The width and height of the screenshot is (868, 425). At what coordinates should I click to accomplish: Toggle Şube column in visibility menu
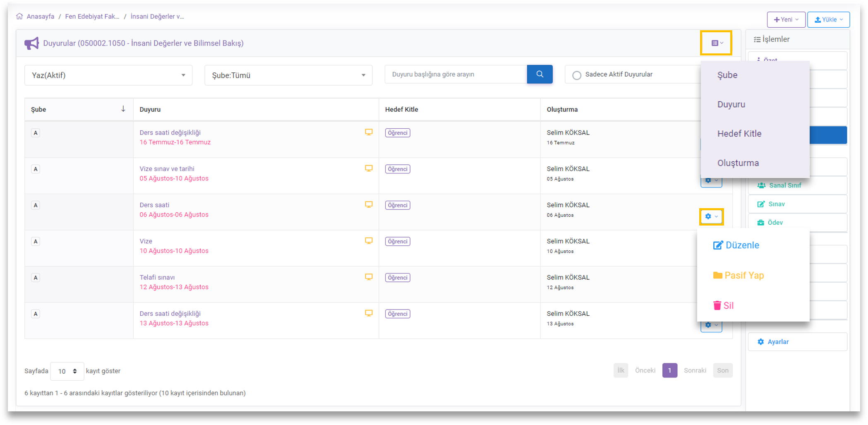(x=727, y=75)
